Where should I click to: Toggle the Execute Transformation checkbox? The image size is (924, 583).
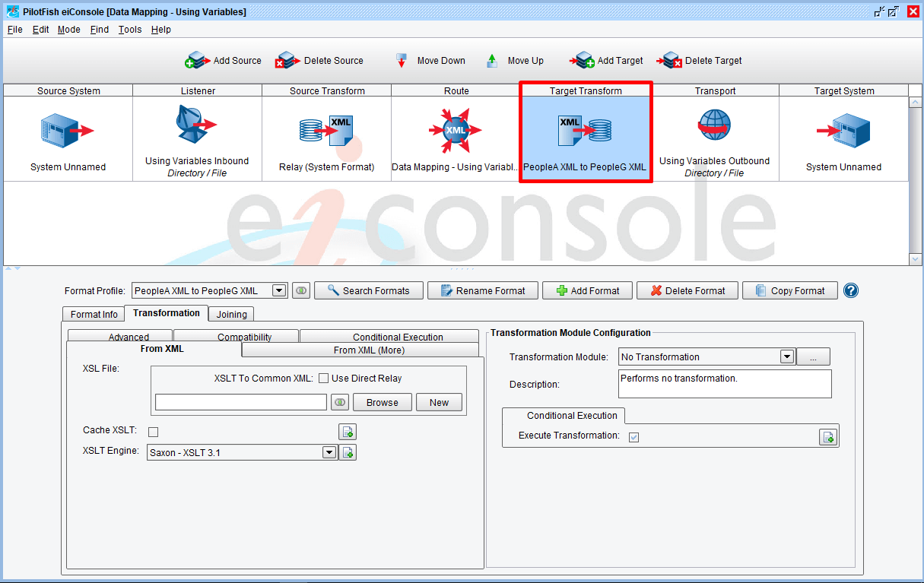pos(633,436)
